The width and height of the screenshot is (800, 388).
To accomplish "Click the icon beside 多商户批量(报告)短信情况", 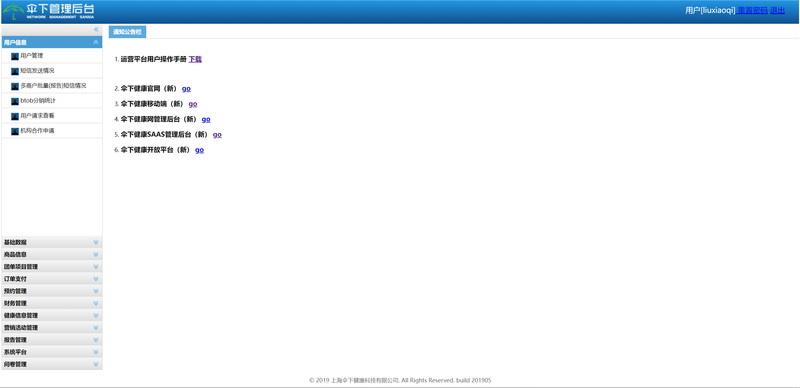I will pyautogui.click(x=15, y=86).
